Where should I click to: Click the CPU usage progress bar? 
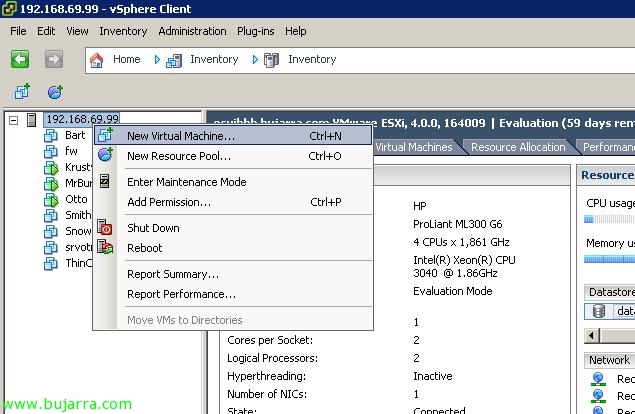tap(609, 219)
